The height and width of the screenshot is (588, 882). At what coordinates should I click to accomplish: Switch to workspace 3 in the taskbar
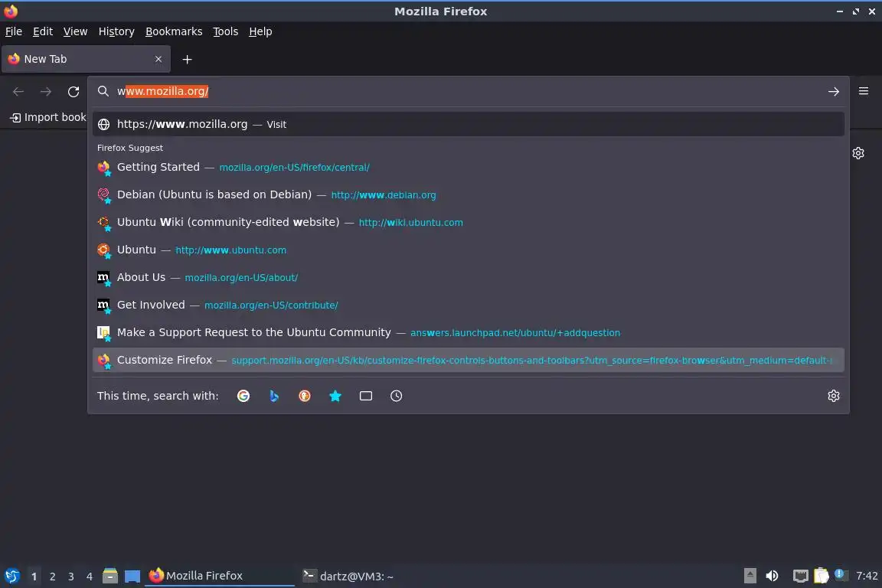71,577
